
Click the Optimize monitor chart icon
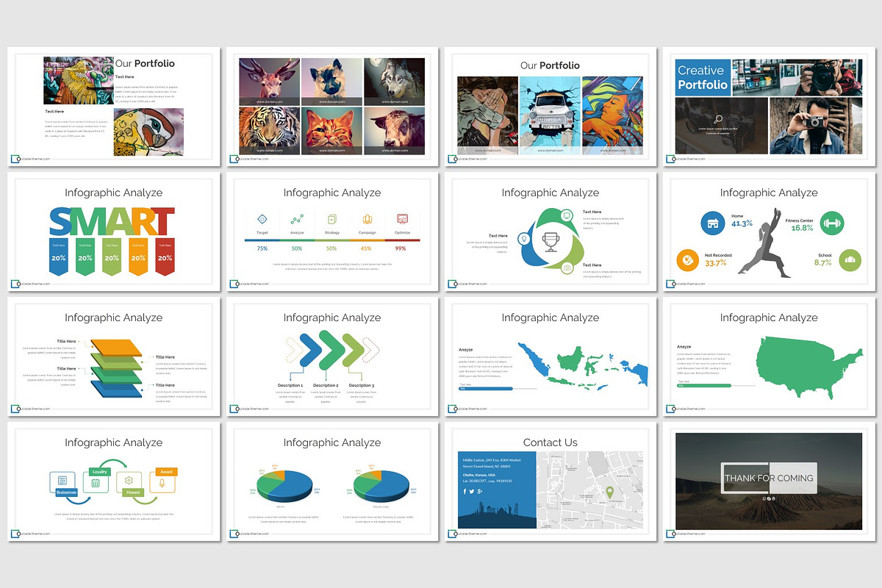pos(402,219)
